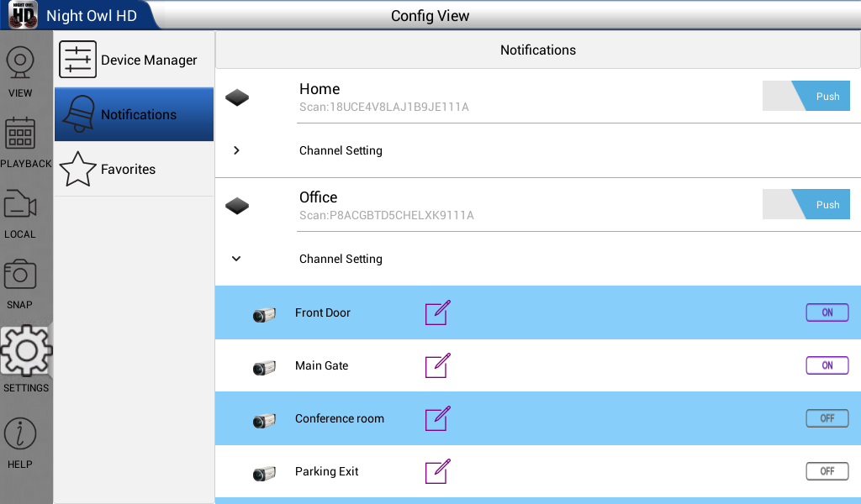Slide the Home Push switch
This screenshot has height=504, width=861.
tap(806, 96)
